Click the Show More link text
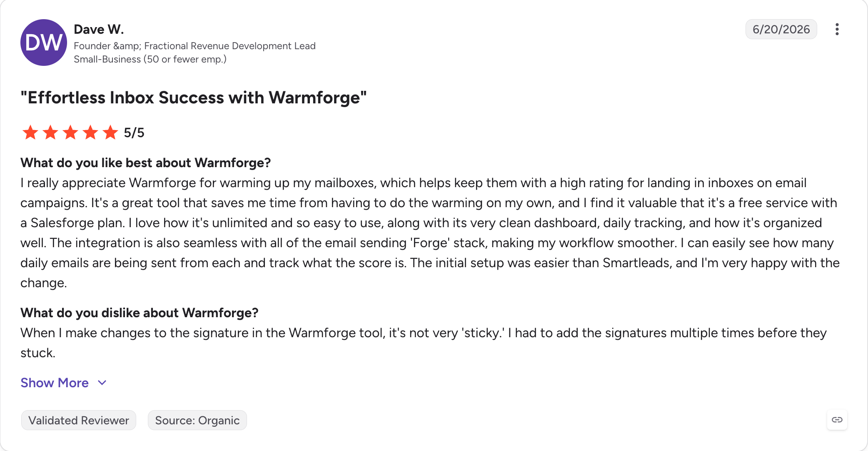This screenshot has height=451, width=868. point(55,383)
